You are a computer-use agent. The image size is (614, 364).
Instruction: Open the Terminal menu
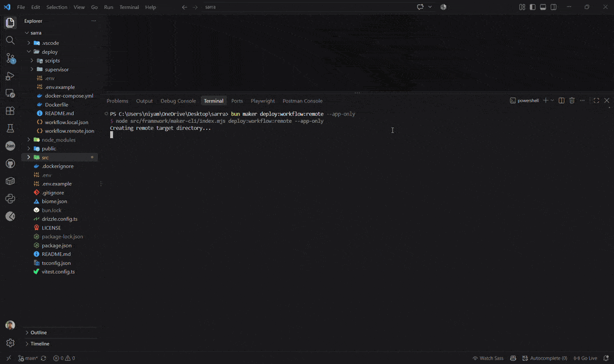(x=129, y=7)
